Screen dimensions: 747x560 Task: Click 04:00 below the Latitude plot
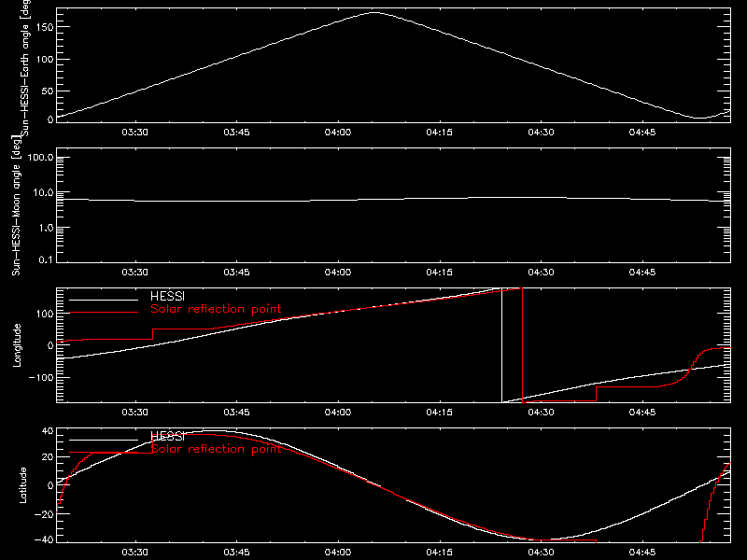[x=338, y=553]
